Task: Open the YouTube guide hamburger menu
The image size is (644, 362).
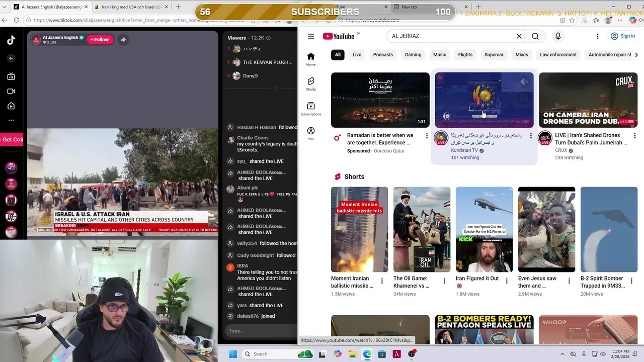Action: (311, 36)
